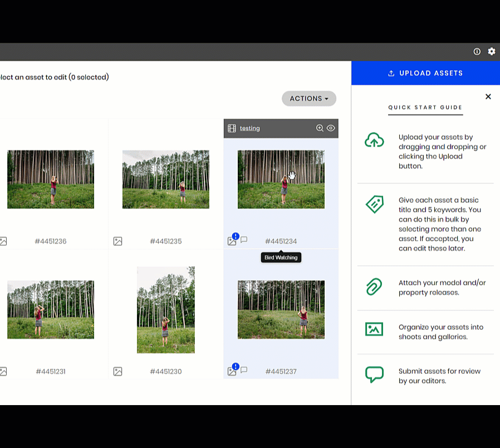Open the testing shoot link

point(249,128)
